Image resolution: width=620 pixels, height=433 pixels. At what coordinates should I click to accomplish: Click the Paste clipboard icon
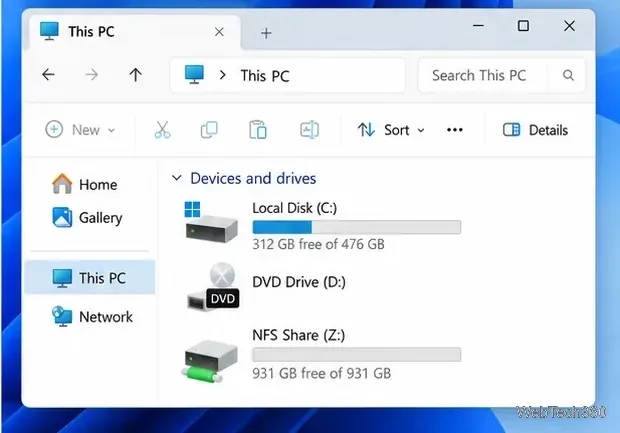point(258,130)
